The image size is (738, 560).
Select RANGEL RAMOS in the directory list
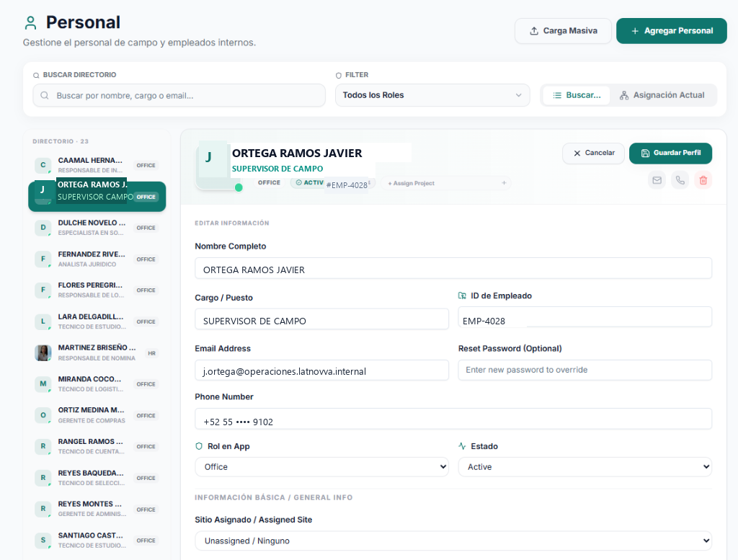(97, 447)
